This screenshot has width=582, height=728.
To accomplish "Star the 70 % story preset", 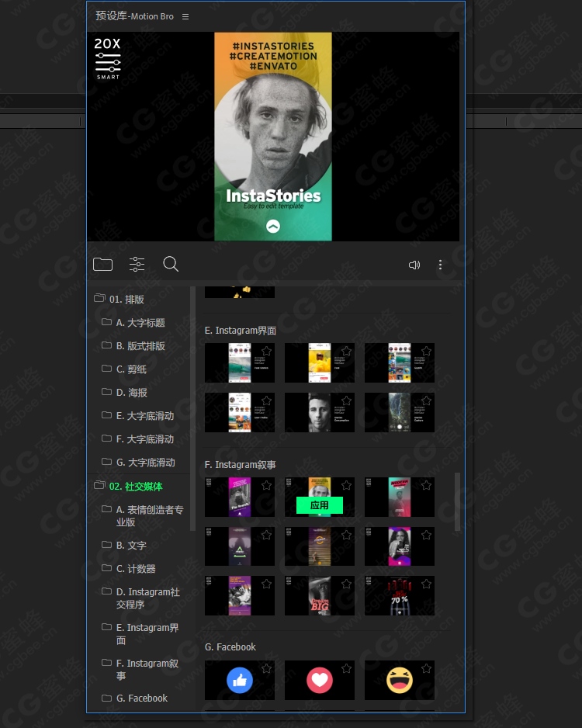I will point(426,584).
